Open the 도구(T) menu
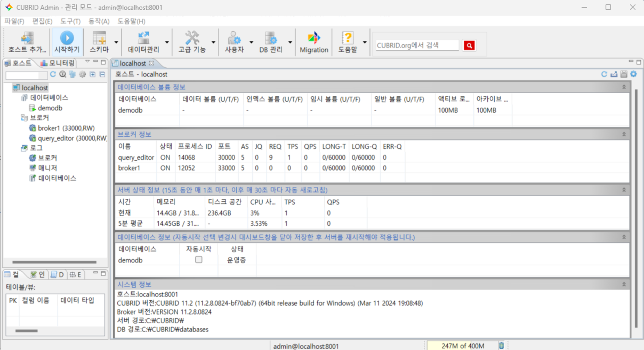This screenshot has height=350, width=644. [x=70, y=21]
